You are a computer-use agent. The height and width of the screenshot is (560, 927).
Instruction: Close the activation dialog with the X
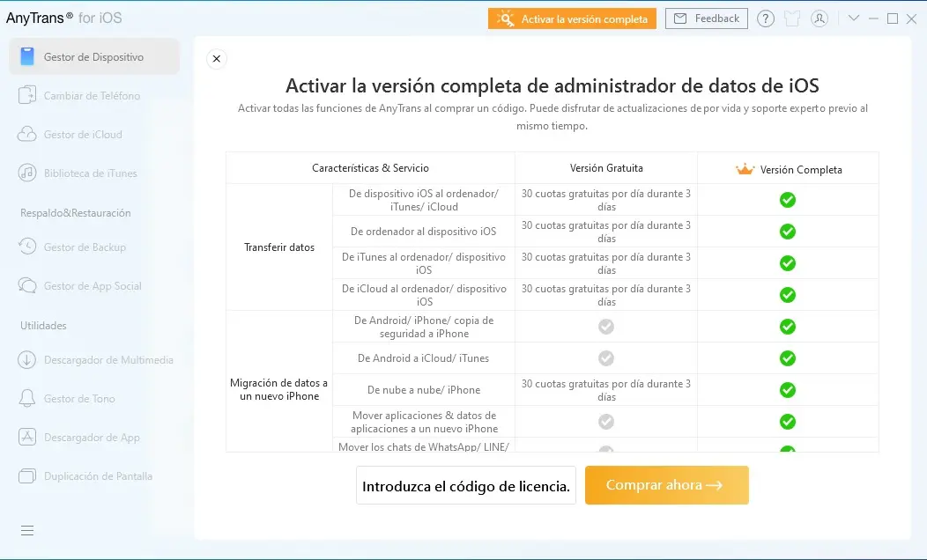(x=217, y=58)
